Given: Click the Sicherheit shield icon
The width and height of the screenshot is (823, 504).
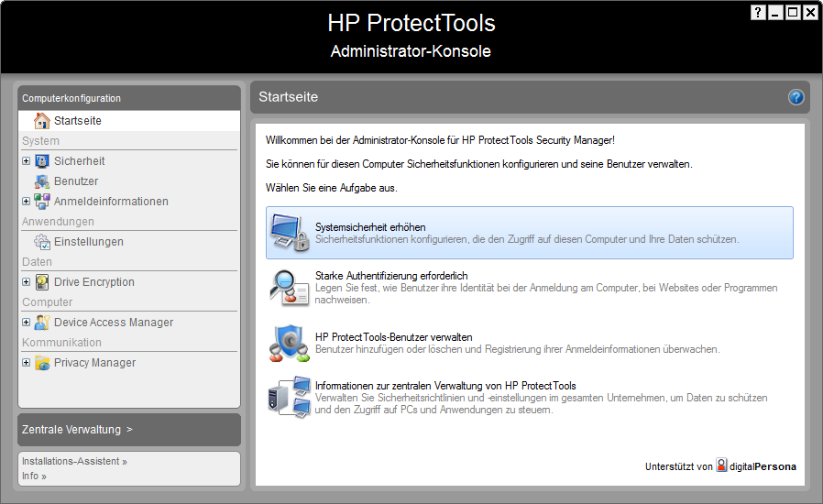Looking at the screenshot, I should tap(42, 161).
